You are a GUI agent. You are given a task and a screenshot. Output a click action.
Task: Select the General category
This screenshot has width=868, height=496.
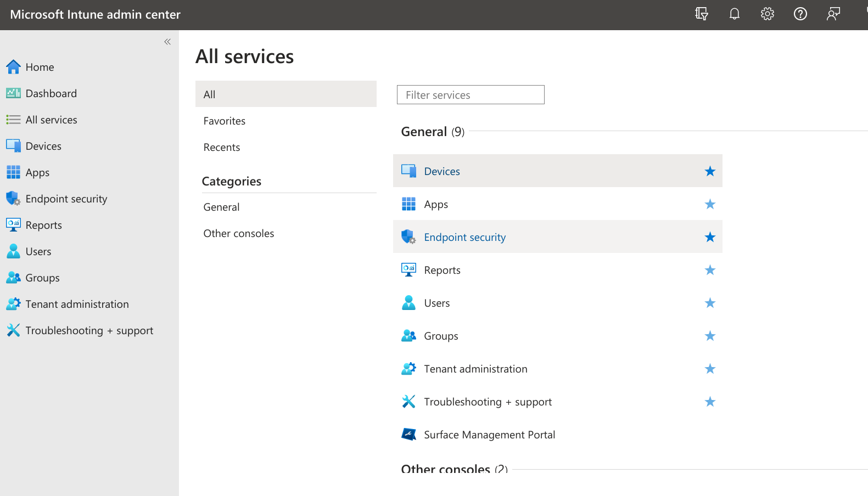tap(286, 207)
